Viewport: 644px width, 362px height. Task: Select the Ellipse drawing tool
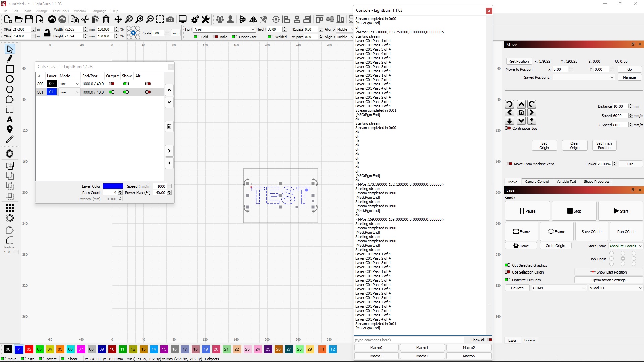point(10,79)
